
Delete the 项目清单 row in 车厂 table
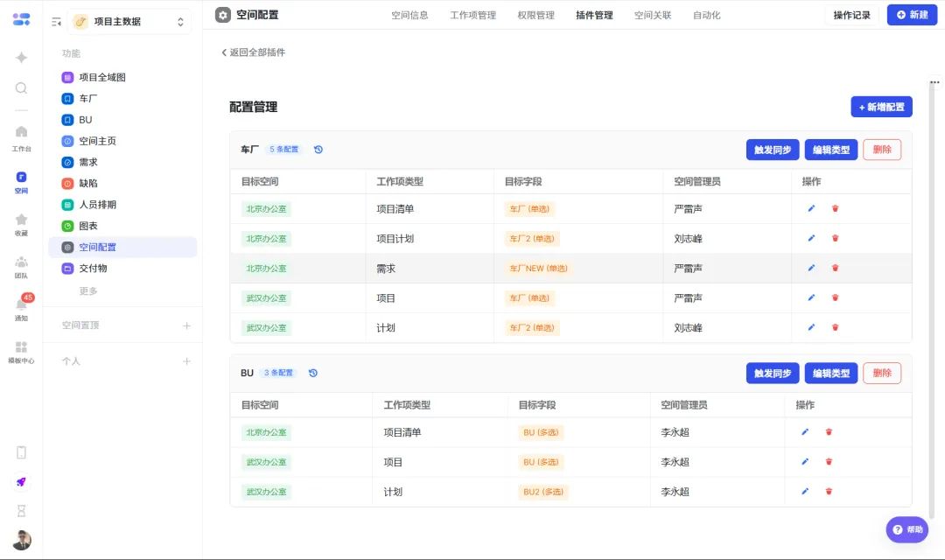point(836,208)
